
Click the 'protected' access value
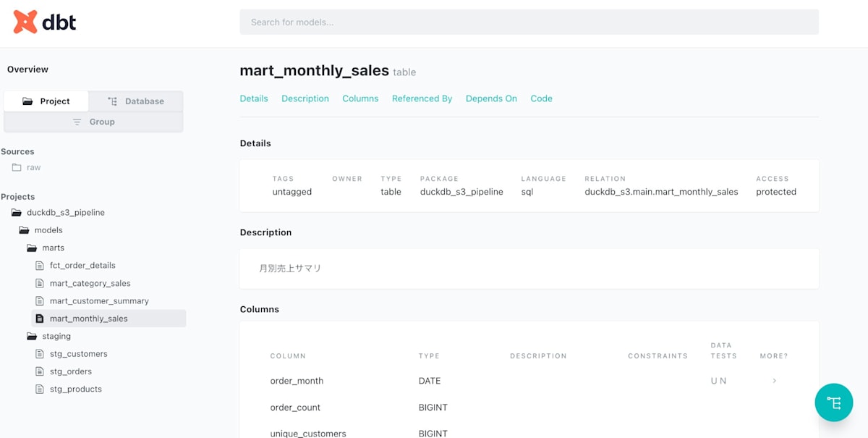tap(776, 192)
